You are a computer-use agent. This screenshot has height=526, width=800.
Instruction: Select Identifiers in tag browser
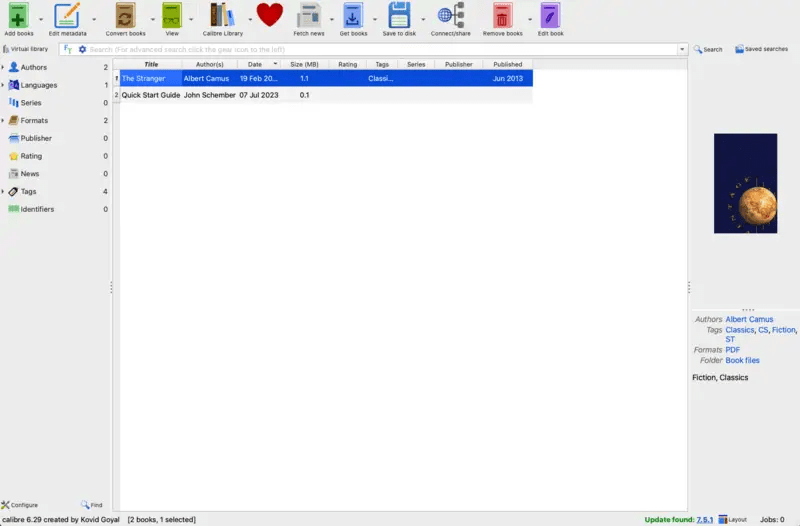[37, 209]
